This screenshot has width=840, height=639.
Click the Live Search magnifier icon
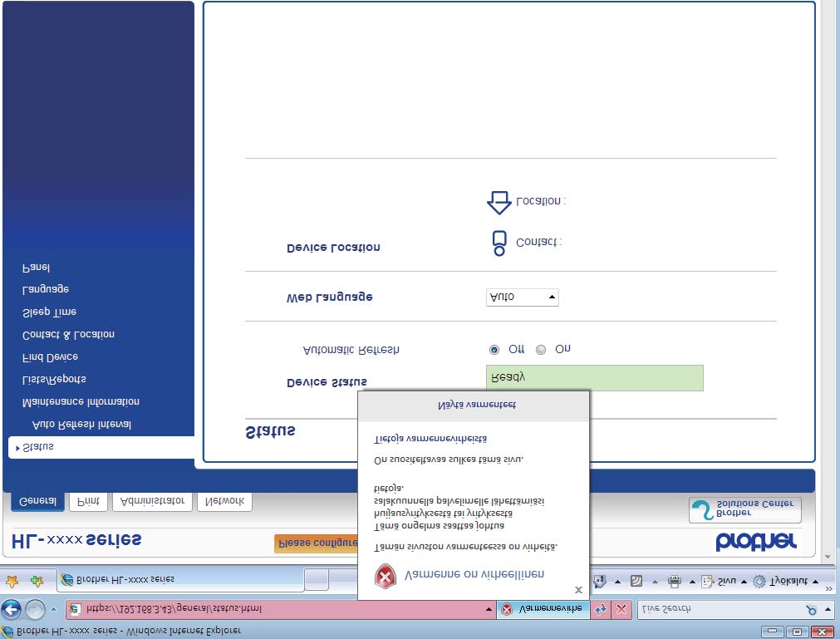tap(811, 610)
